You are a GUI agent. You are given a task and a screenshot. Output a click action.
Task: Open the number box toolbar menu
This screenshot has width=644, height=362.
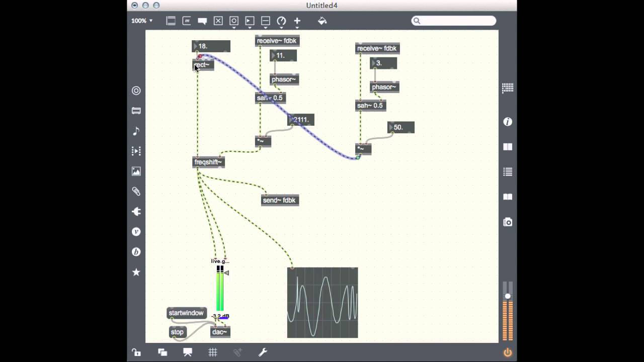tap(250, 21)
